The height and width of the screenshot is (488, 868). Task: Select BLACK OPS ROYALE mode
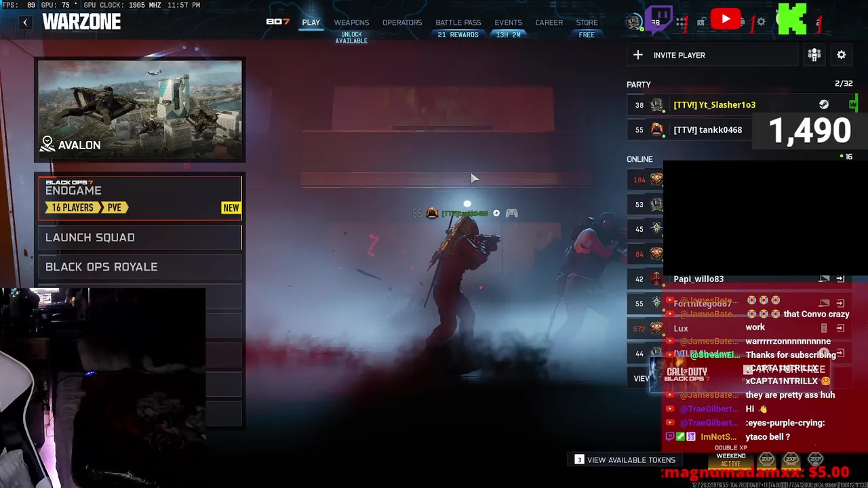[140, 266]
